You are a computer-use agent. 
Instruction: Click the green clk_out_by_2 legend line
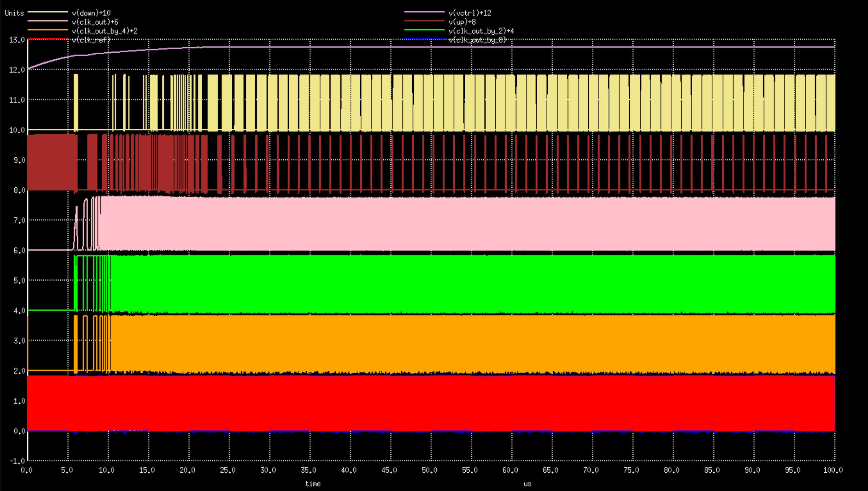coord(424,30)
